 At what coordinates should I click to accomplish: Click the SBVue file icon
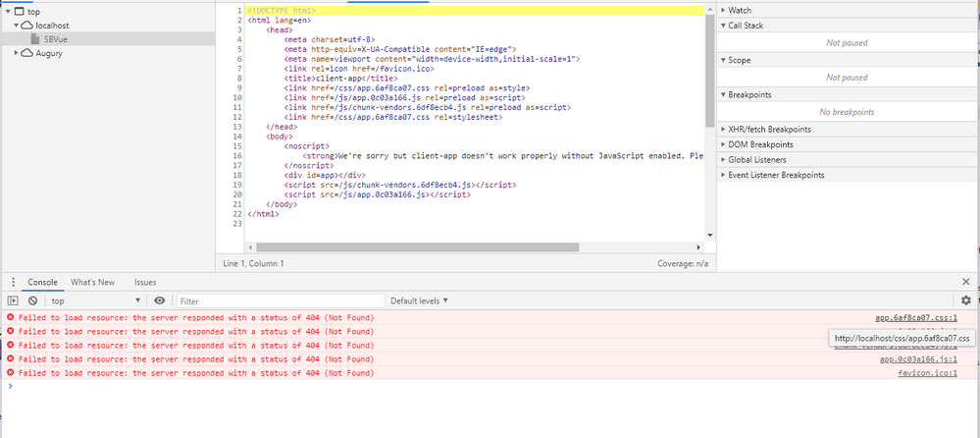pos(35,39)
